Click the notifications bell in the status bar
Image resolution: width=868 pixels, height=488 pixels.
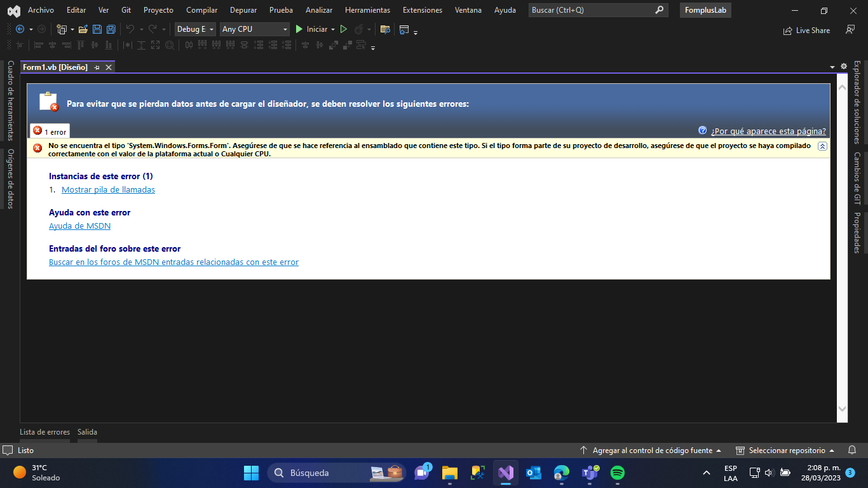pyautogui.click(x=852, y=450)
